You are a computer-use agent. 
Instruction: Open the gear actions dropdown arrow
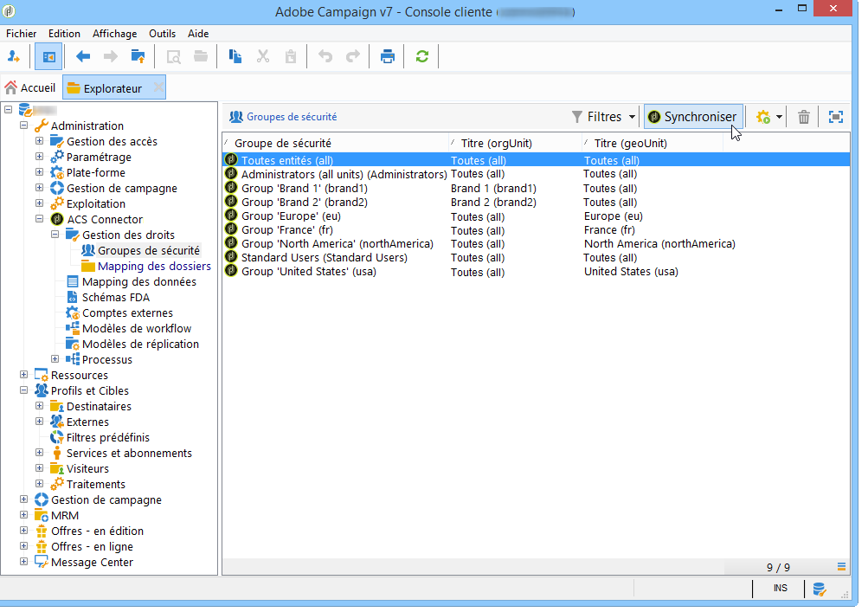tap(780, 118)
